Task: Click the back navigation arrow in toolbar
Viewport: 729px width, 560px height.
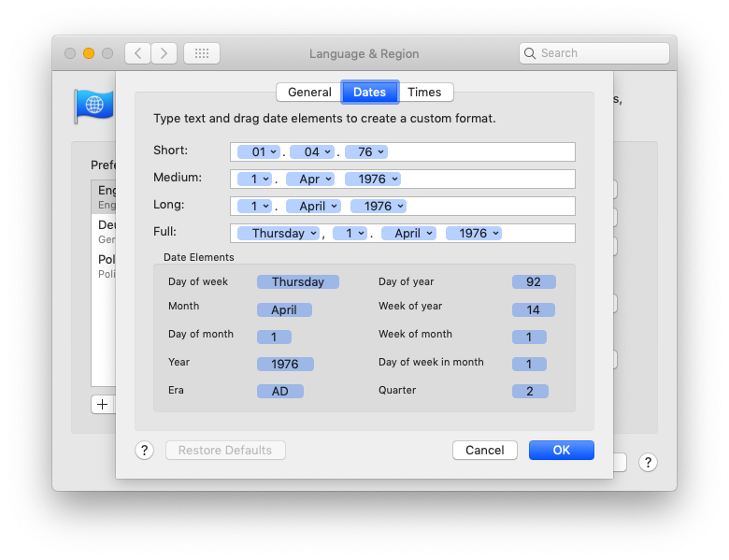Action: point(137,53)
